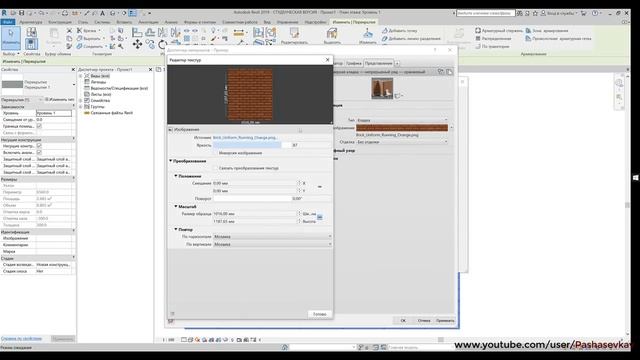Click the Modify Sub Elements (Изменить) icon

[x=367, y=36]
